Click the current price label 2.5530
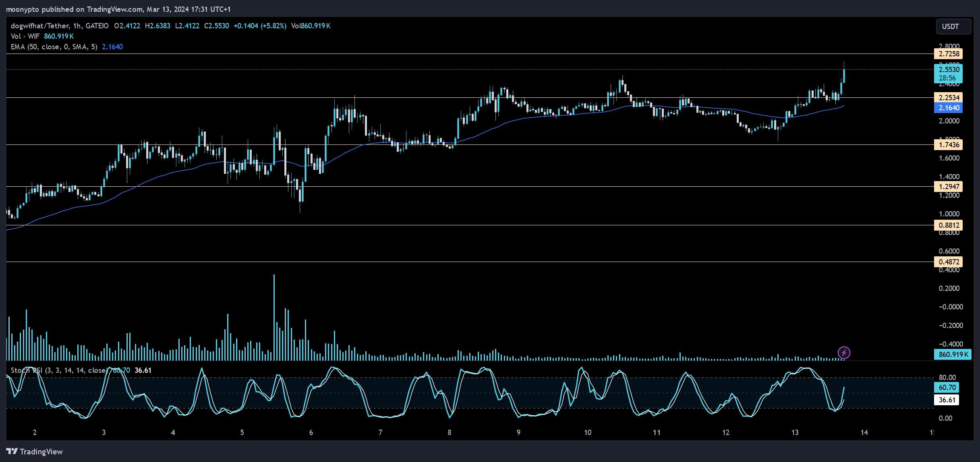 [x=948, y=69]
